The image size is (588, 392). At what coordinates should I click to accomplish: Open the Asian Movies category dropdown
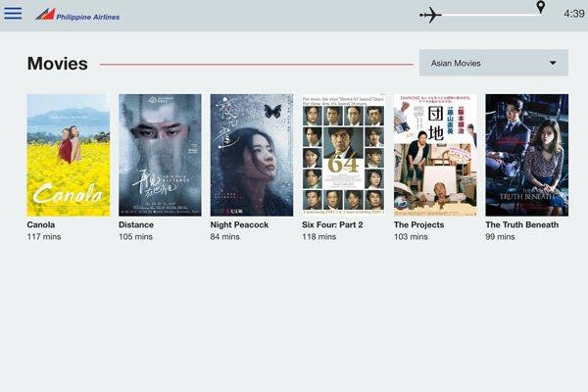(x=494, y=63)
